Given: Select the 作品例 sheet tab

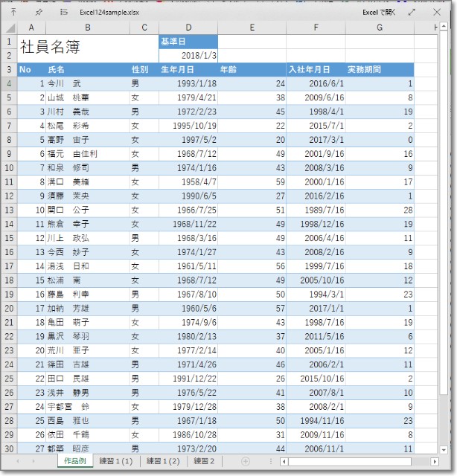Looking at the screenshot, I should click(x=75, y=461).
